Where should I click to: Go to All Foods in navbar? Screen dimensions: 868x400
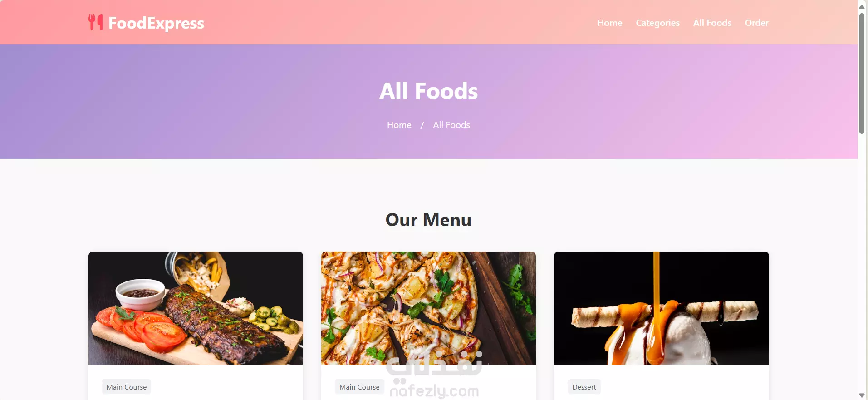click(x=712, y=23)
